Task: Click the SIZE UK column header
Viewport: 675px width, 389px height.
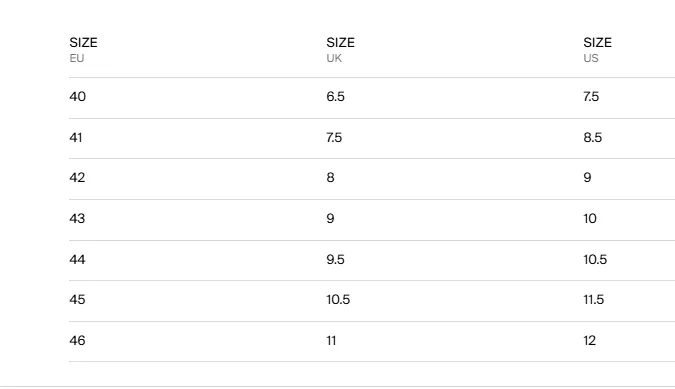Action: point(341,49)
